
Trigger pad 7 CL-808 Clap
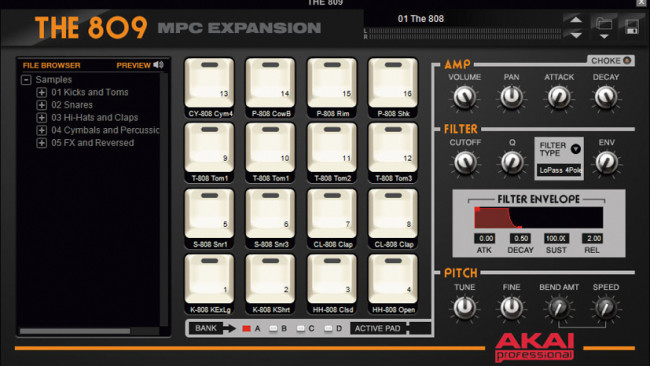pyautogui.click(x=332, y=214)
